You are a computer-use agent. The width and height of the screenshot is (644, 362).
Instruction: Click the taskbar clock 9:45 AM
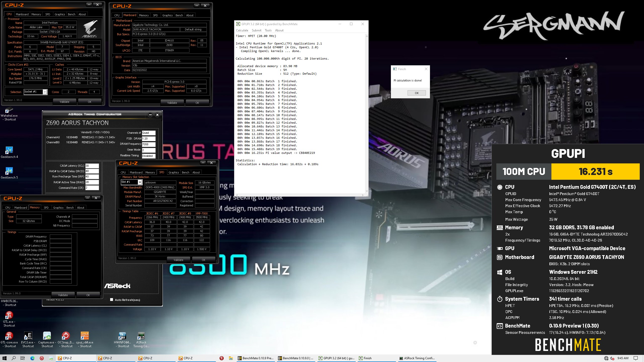(623, 358)
